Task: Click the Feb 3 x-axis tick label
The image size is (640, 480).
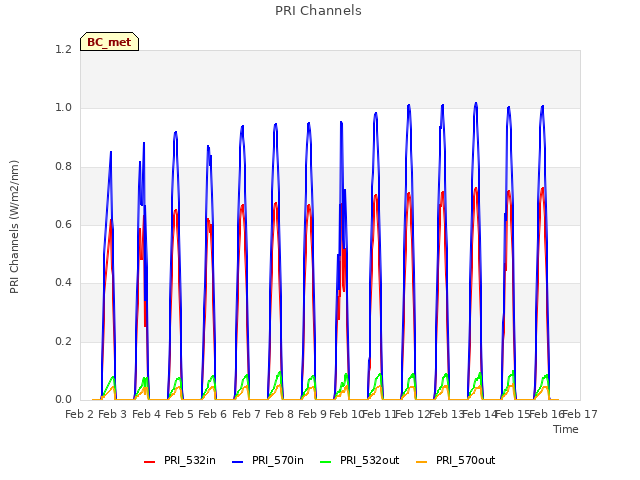Action: click(113, 414)
